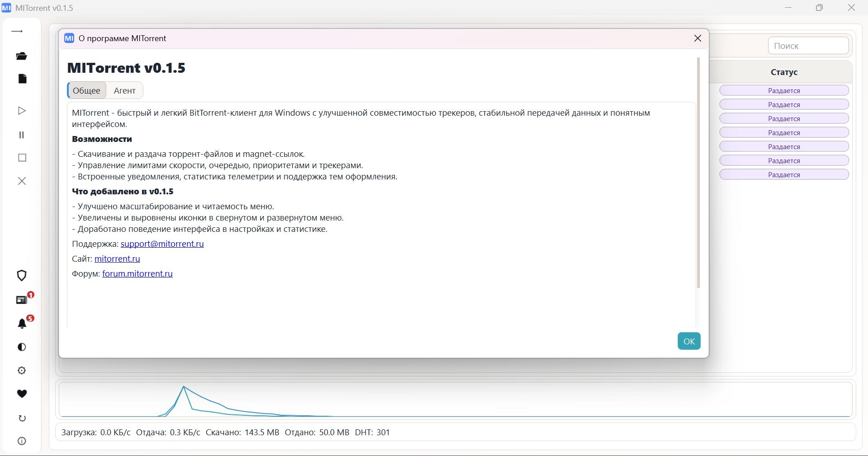868x456 pixels.
Task: Click the Загрузка: 0.0 КБ/с status entry
Action: tap(96, 432)
